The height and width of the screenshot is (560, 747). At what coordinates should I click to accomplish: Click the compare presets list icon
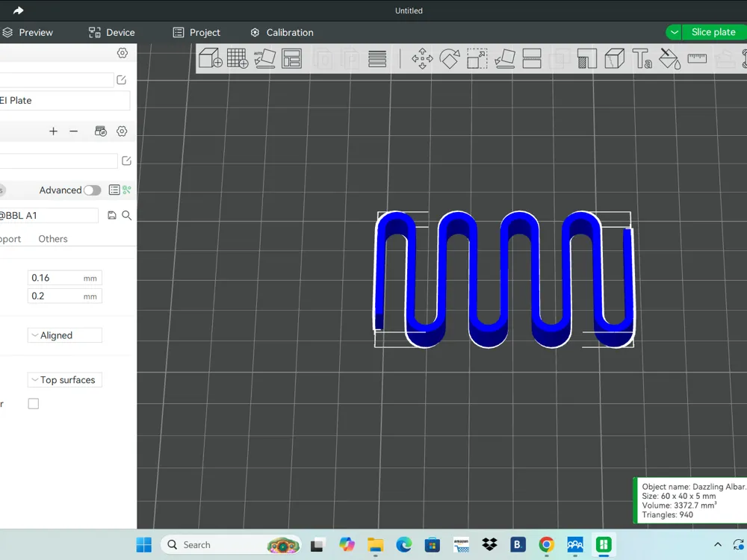click(114, 190)
